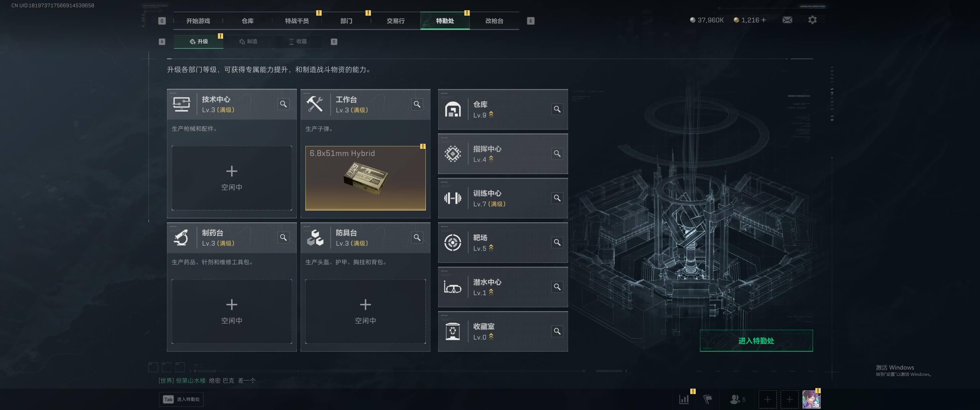Select the 收藏 sub-tab

pos(297,42)
